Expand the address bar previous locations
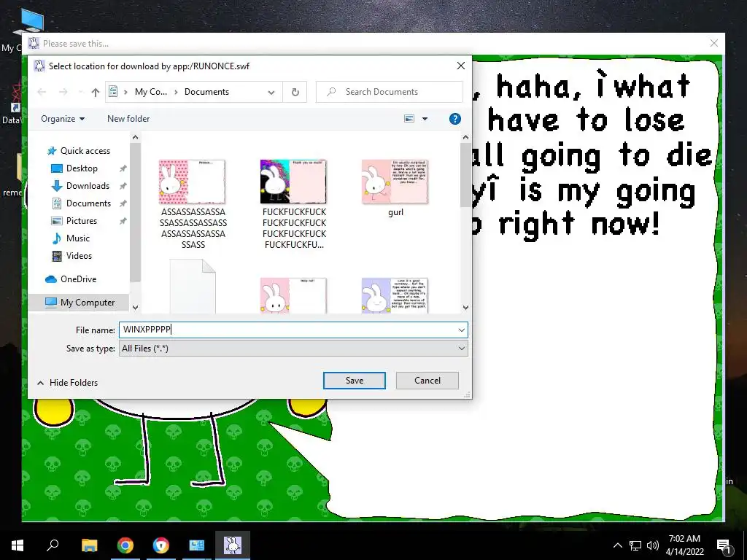The image size is (747, 560). click(x=271, y=93)
